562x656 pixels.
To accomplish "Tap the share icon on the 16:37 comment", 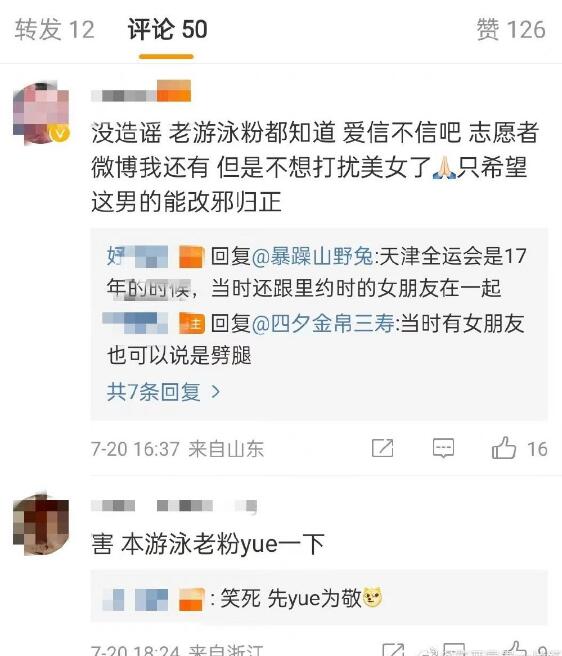I will (382, 448).
